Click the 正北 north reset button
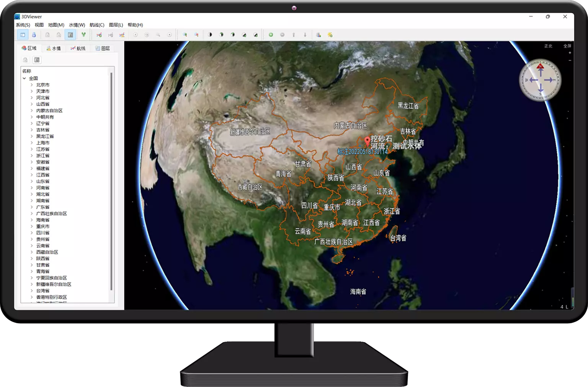588x387 pixels. pyautogui.click(x=548, y=46)
